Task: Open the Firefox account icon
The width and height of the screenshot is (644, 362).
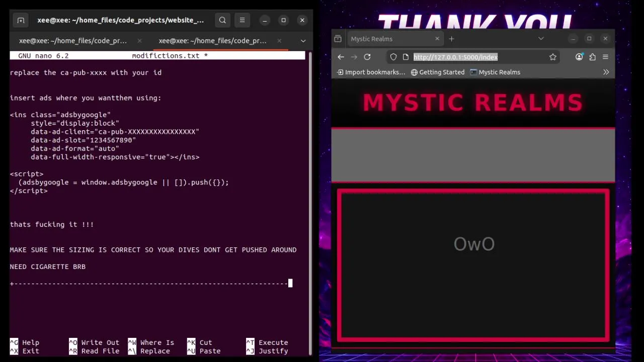Action: point(579,57)
